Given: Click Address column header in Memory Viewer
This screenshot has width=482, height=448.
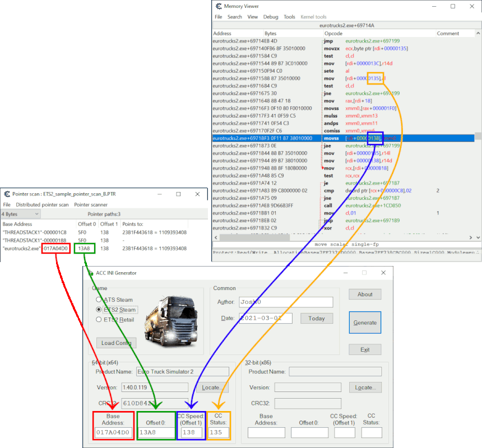Looking at the screenshot, I should (238, 34).
